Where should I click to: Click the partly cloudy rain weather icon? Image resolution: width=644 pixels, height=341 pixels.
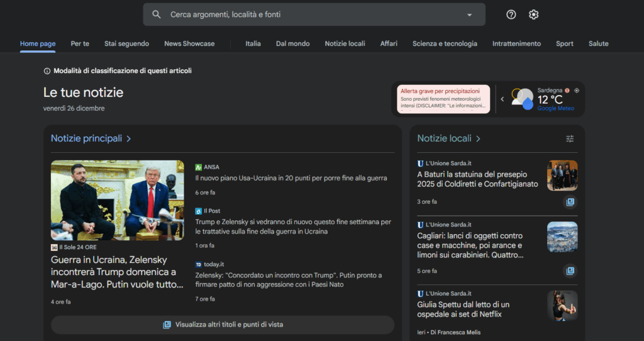(x=522, y=99)
